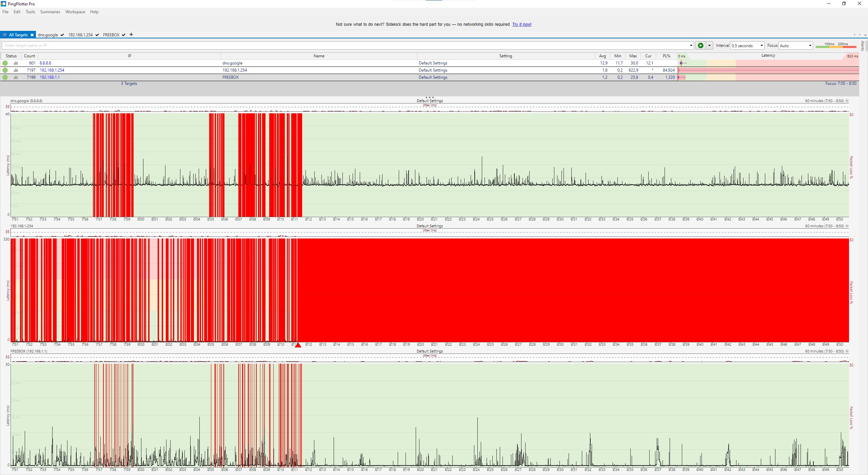Screen dimensions: 868x475
Task: Click the green start trace play button
Action: (701, 45)
